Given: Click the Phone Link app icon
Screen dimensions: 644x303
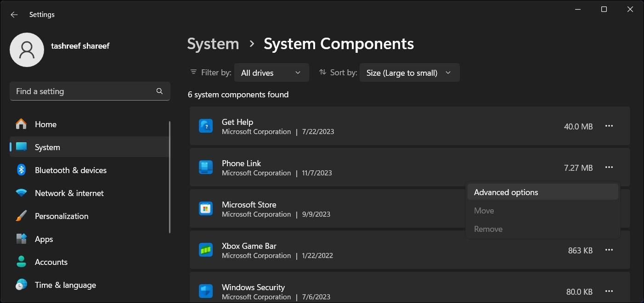Looking at the screenshot, I should [x=205, y=167].
